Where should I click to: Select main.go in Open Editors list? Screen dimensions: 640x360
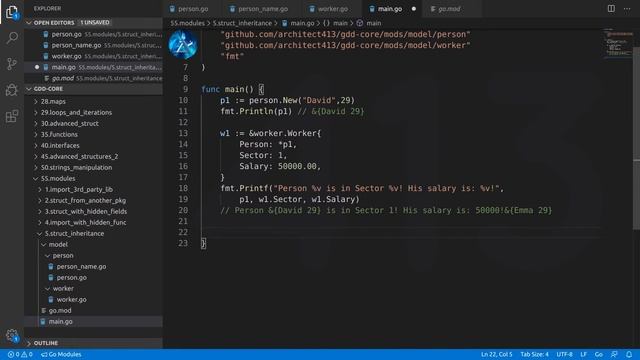click(x=93, y=67)
